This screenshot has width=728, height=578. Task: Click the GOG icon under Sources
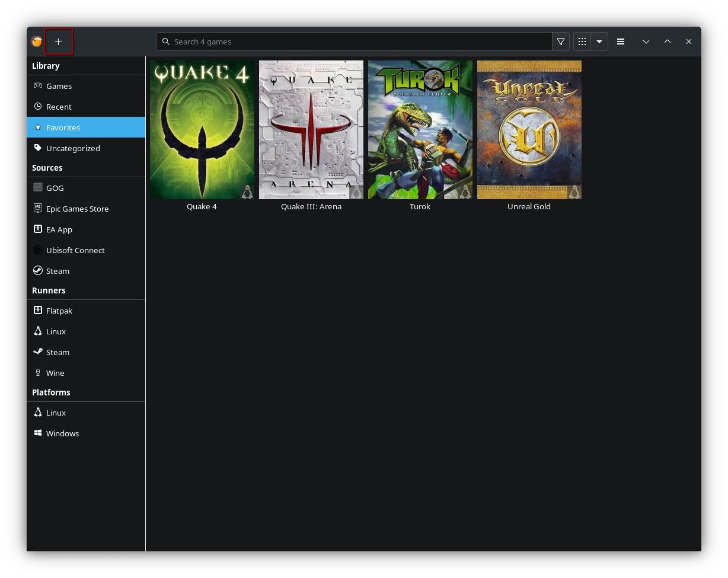[37, 187]
